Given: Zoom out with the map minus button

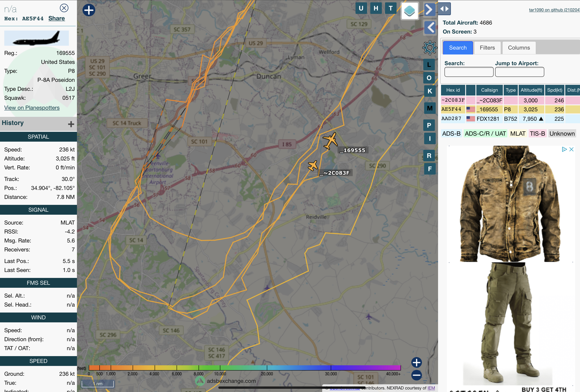Looking at the screenshot, I should pos(416,375).
